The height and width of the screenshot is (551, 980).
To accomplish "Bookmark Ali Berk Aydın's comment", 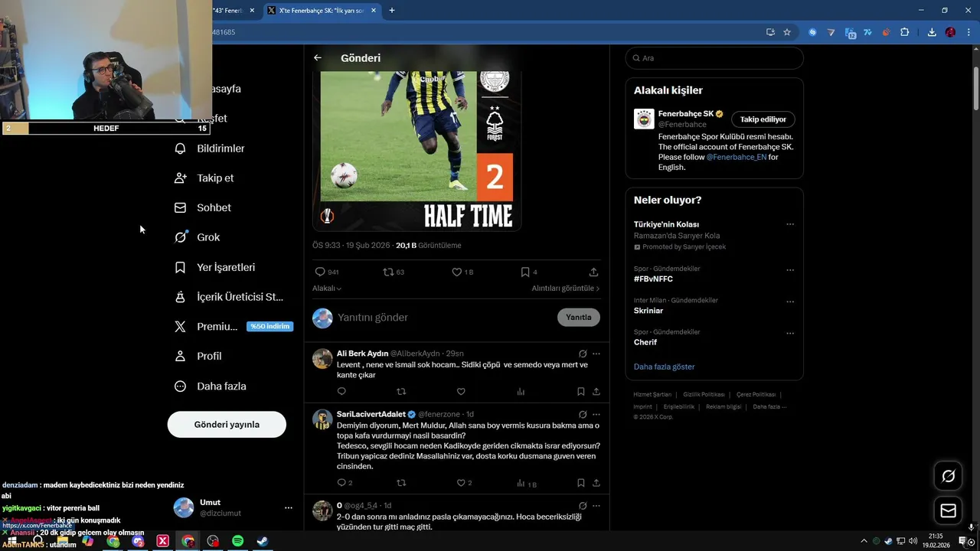I will coord(581,392).
